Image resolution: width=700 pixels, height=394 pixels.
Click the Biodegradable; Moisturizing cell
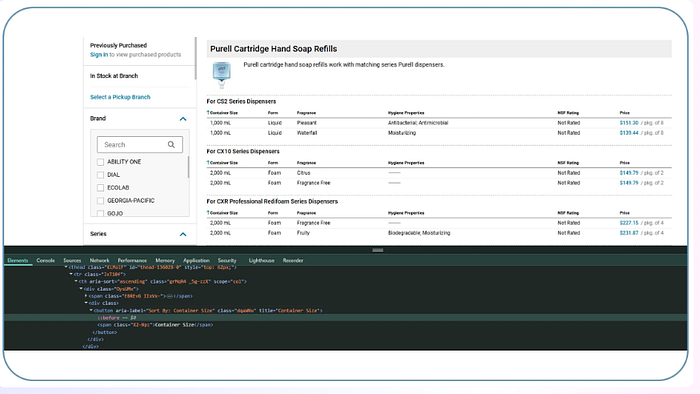(419, 233)
